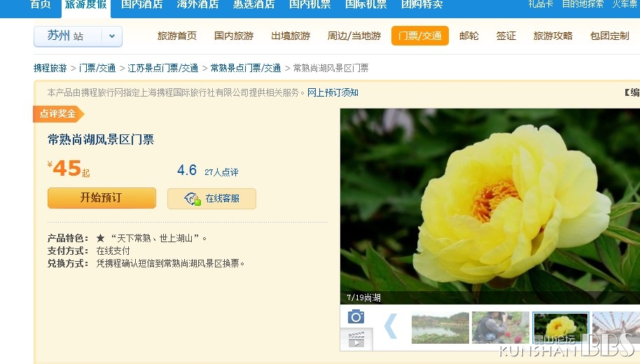This screenshot has height=364, width=640.
Task: Click the 27人点评 reviews link
Action: (222, 172)
